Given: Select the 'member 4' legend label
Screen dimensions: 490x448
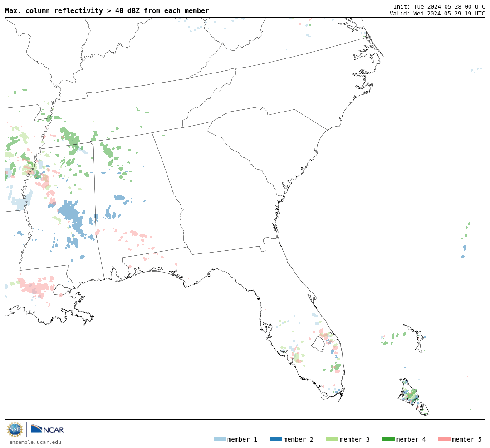Looking at the screenshot, I should click(x=411, y=439).
